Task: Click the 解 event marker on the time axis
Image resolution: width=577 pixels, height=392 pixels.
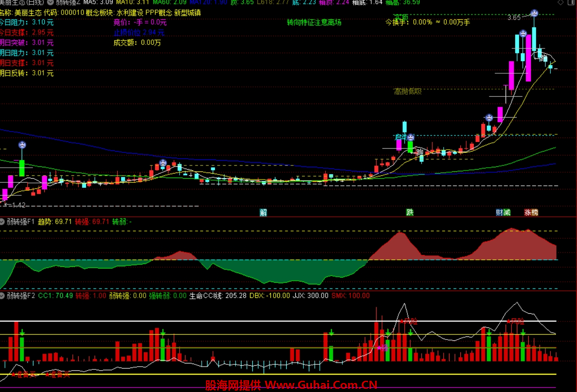Action: coord(263,213)
